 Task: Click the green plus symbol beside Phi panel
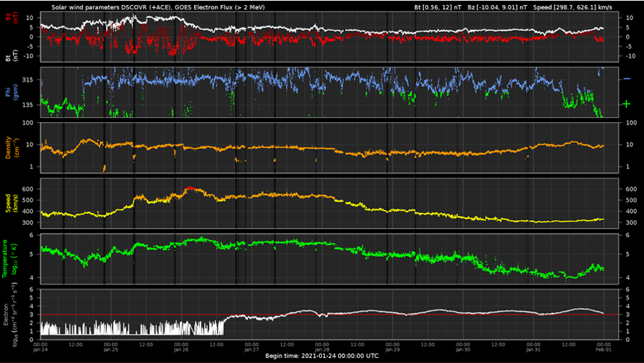[x=626, y=104]
